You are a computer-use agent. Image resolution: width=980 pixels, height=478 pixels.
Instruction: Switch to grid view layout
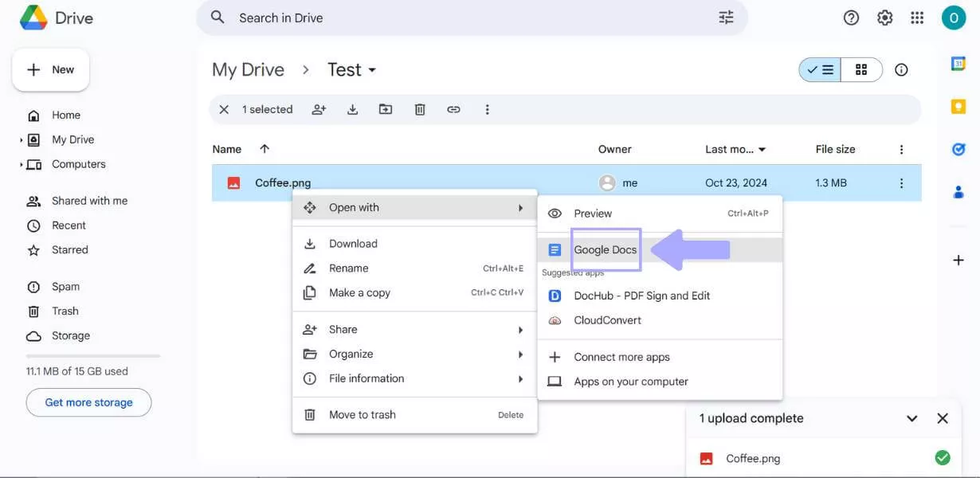pyautogui.click(x=861, y=69)
